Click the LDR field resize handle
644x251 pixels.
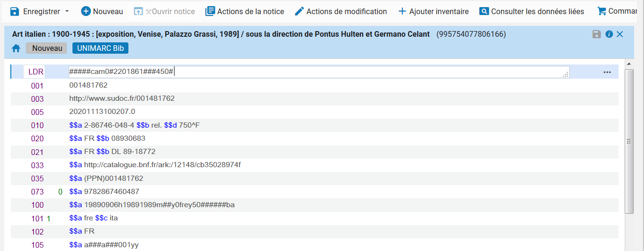566,75
